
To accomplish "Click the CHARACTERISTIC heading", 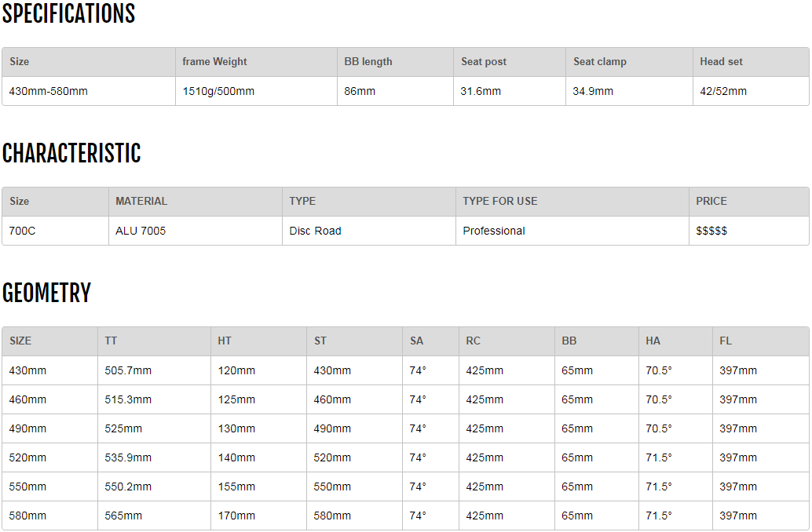I will pos(71,154).
